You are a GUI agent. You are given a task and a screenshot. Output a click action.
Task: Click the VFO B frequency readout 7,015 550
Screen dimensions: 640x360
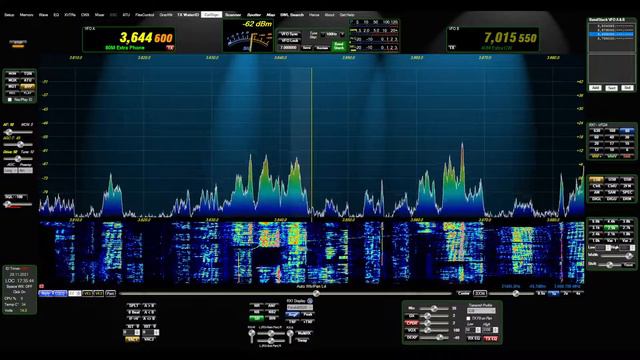tap(510, 38)
